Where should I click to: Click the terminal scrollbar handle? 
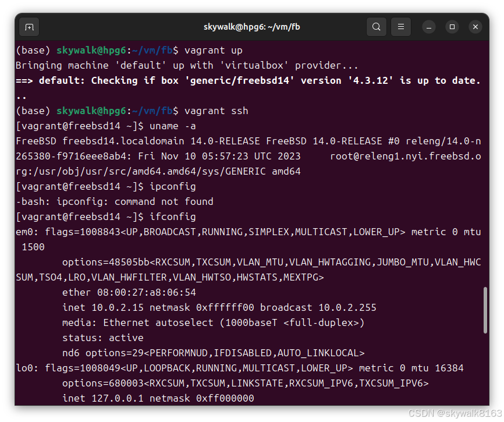click(x=485, y=310)
